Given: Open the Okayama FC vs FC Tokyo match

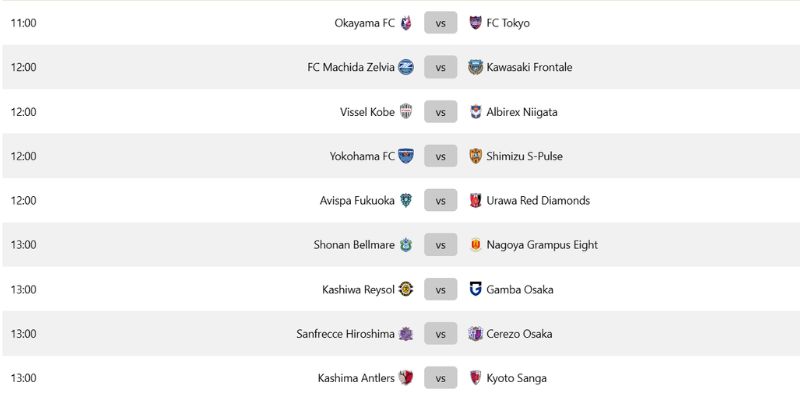Looking at the screenshot, I should pos(441,23).
